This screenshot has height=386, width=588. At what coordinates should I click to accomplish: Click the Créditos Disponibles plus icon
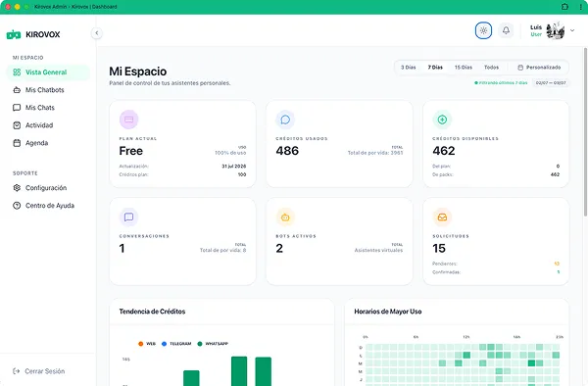tap(442, 120)
